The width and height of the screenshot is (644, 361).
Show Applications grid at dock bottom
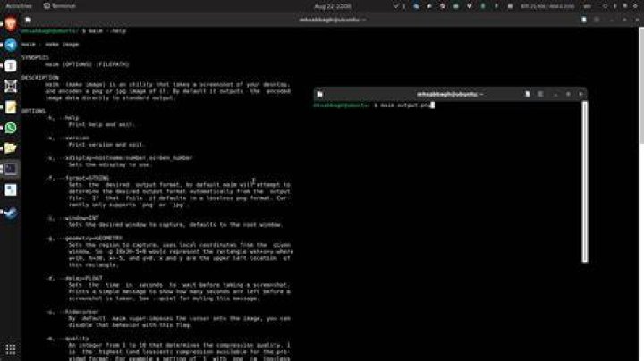pyautogui.click(x=11, y=349)
